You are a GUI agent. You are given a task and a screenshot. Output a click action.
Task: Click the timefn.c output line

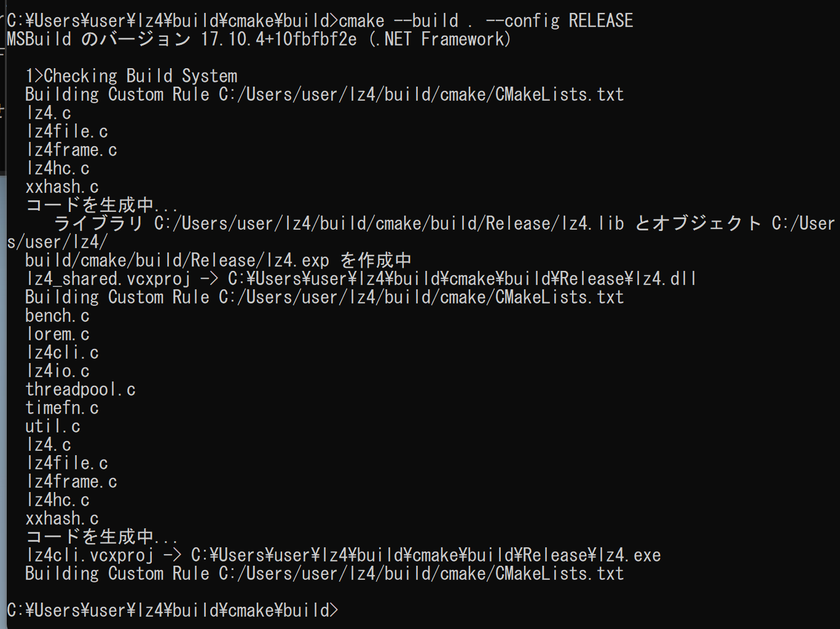tap(62, 407)
